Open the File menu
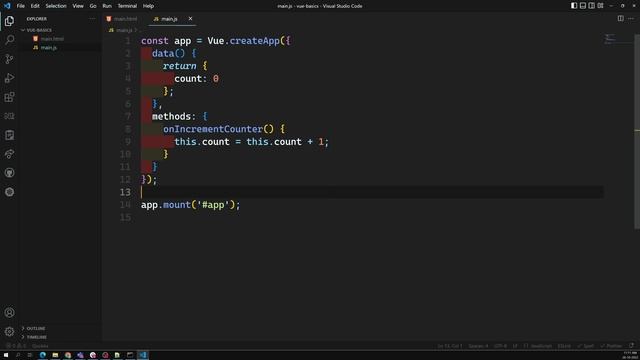Screen dimensions: 640x360 20,6
